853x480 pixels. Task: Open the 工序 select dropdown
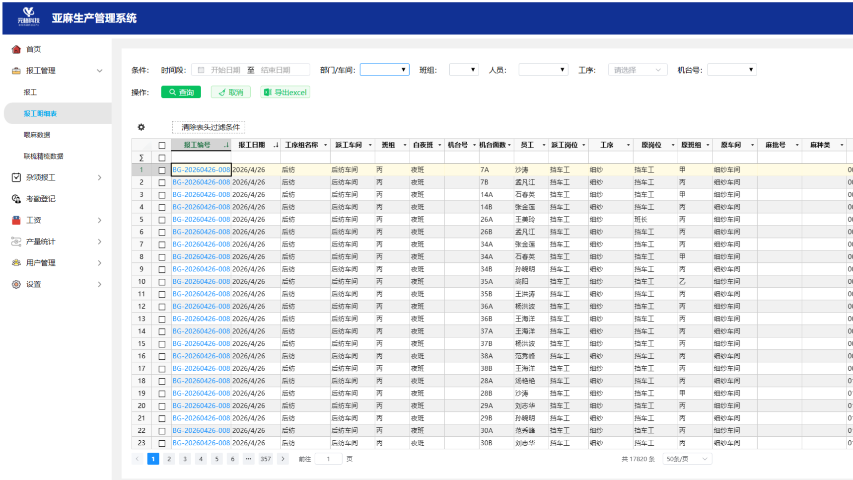(637, 70)
